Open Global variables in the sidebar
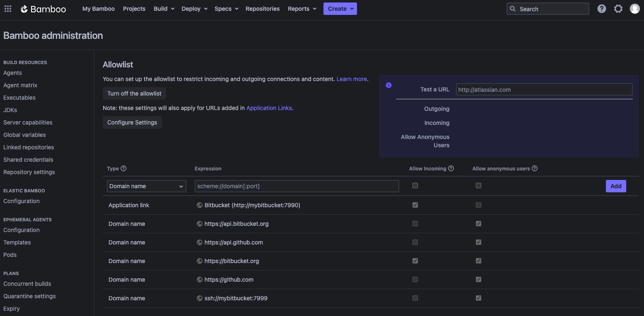The width and height of the screenshot is (644, 316). 24,135
